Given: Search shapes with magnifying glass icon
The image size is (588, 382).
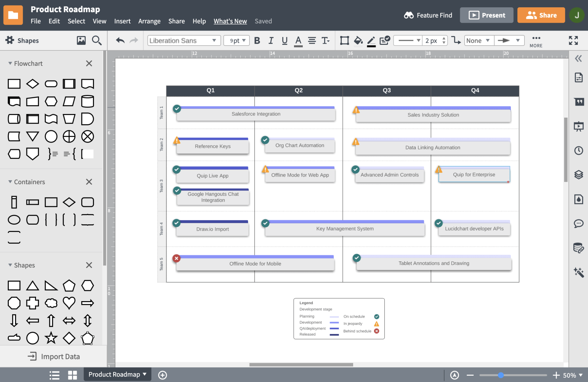Looking at the screenshot, I should [x=97, y=40].
